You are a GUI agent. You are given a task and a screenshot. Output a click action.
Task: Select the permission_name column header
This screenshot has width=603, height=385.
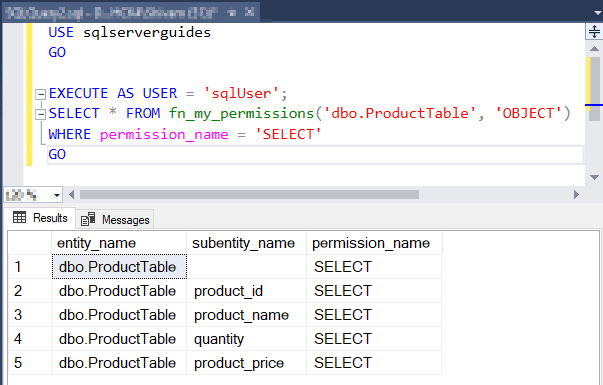374,243
